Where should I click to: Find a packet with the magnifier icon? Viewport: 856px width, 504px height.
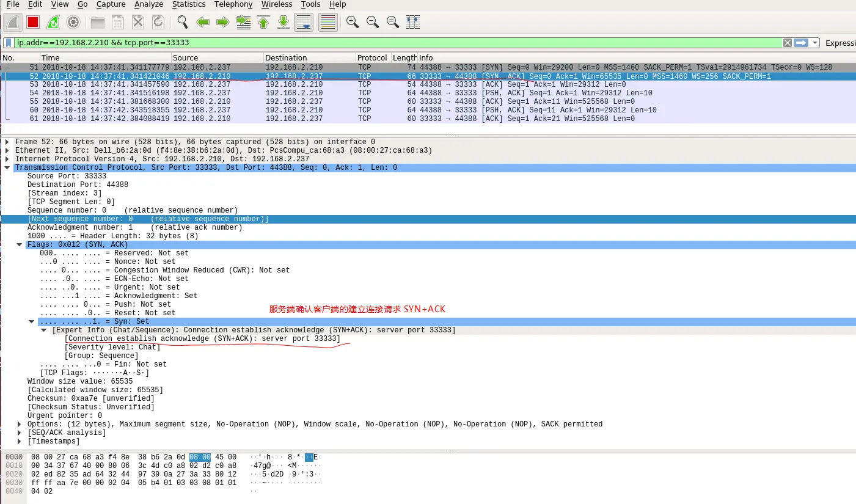[183, 23]
